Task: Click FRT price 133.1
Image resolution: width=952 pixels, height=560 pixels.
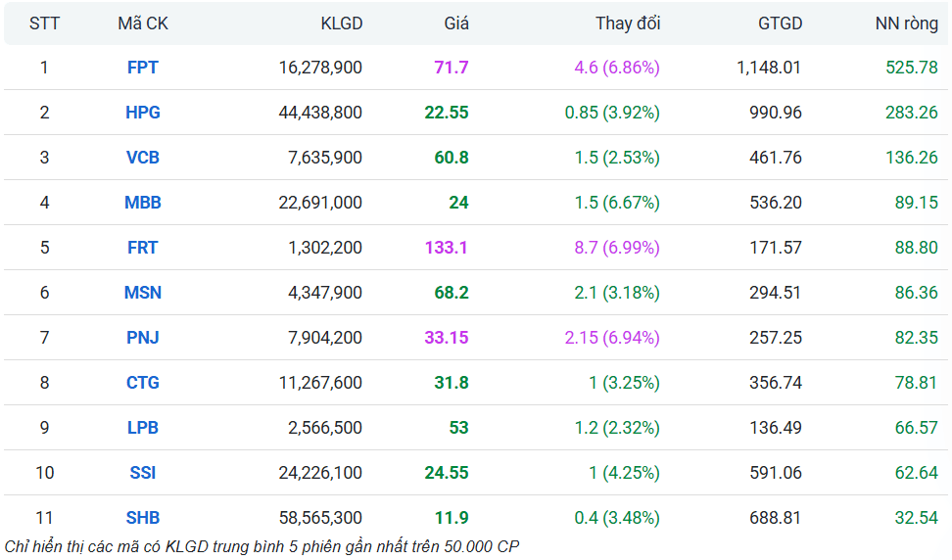Action: pos(447,248)
